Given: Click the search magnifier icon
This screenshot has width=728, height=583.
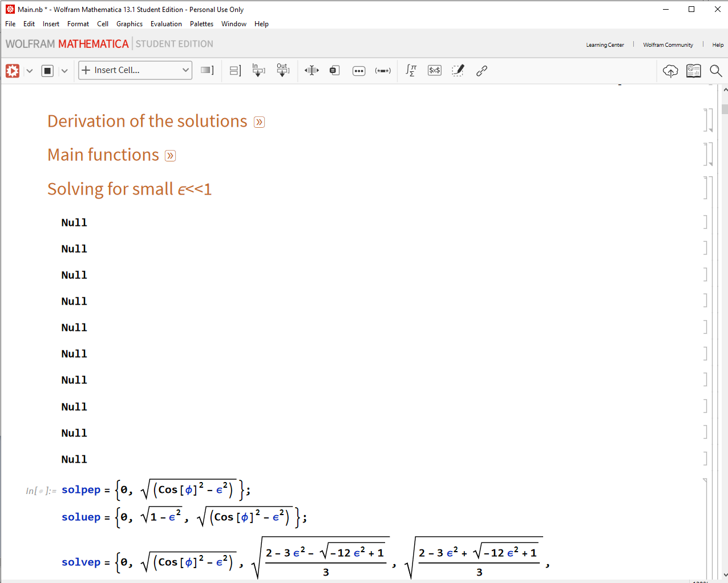Looking at the screenshot, I should coord(715,71).
